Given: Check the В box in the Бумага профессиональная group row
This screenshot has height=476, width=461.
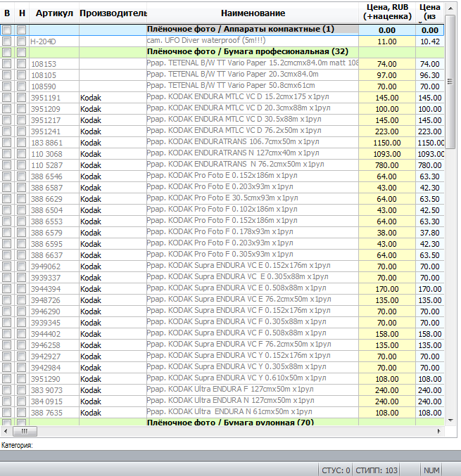Looking at the screenshot, I should (x=6, y=52).
